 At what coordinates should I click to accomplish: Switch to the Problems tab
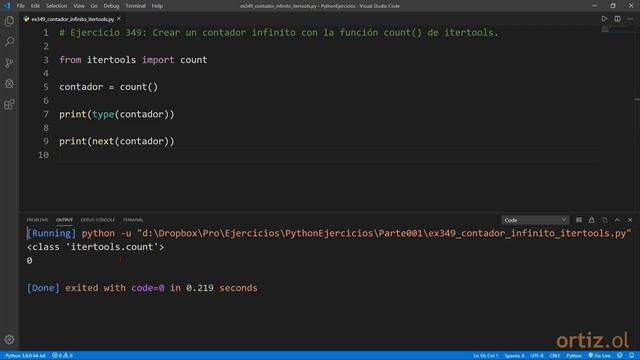37,220
